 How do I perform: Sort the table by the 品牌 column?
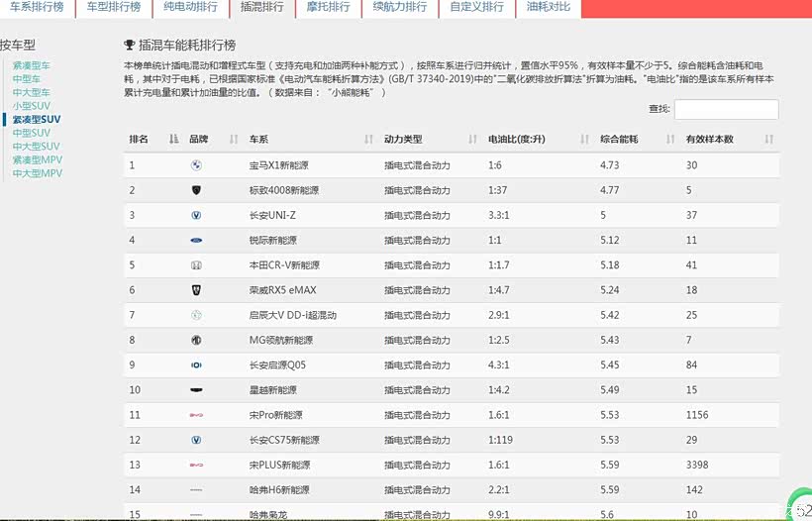pos(234,139)
